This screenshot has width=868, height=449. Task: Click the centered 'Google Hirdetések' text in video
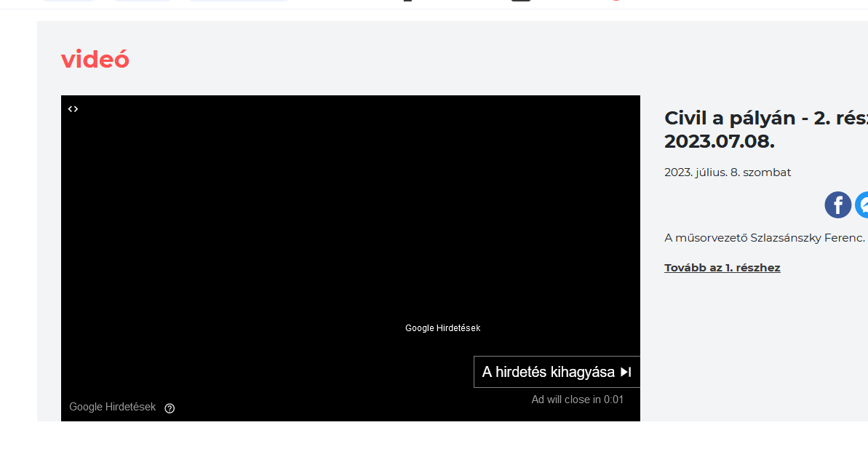click(443, 328)
